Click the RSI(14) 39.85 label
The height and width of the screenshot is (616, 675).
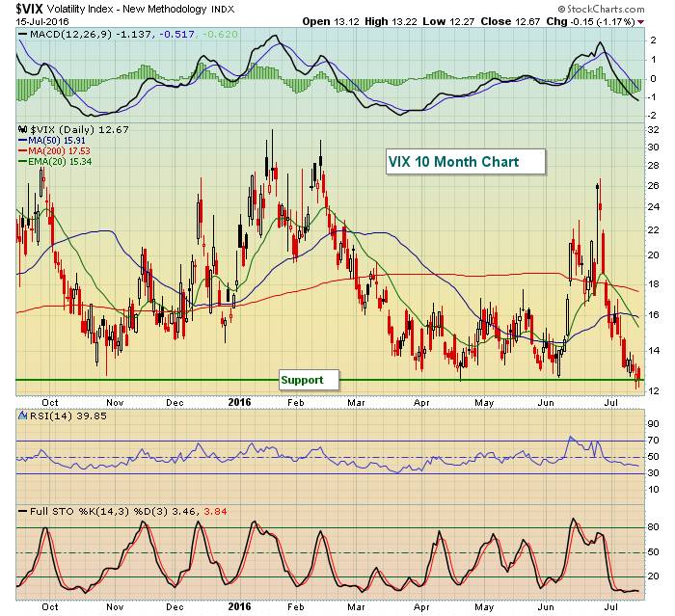point(68,415)
